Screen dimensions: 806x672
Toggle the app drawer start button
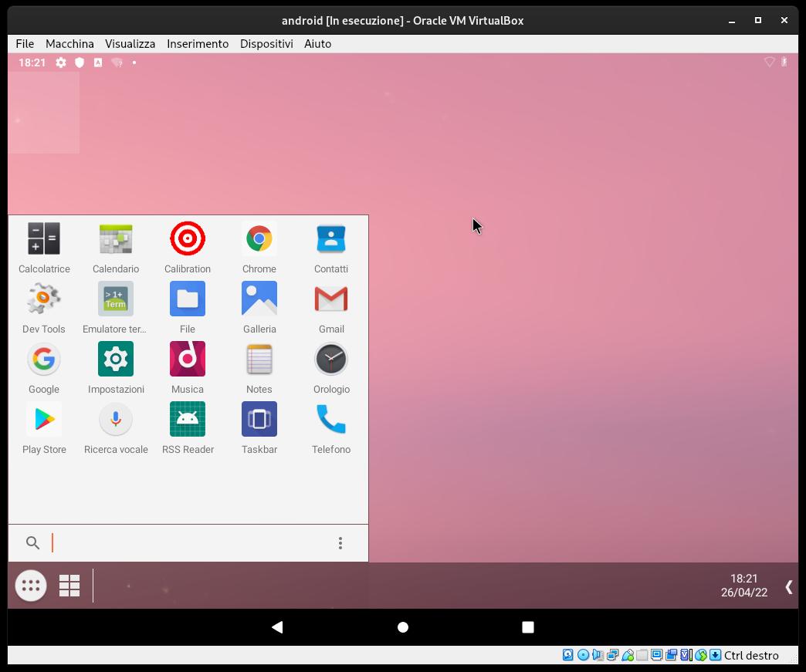(31, 586)
